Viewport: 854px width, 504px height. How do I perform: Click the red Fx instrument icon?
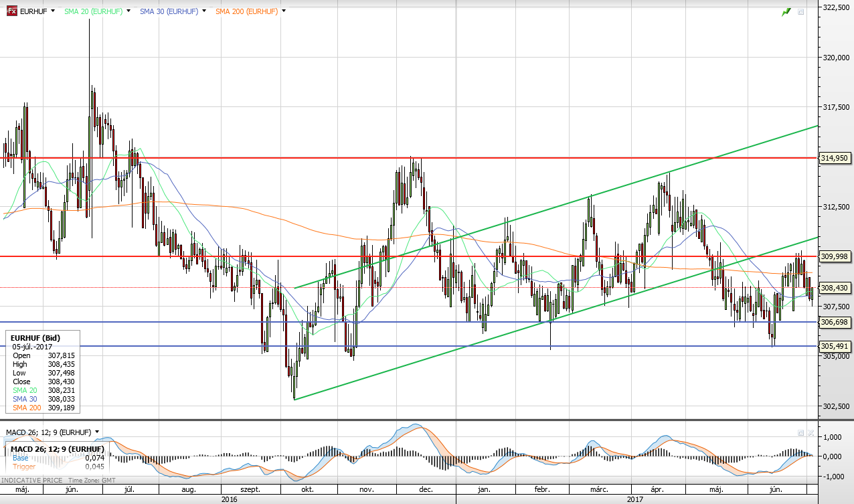point(11,11)
